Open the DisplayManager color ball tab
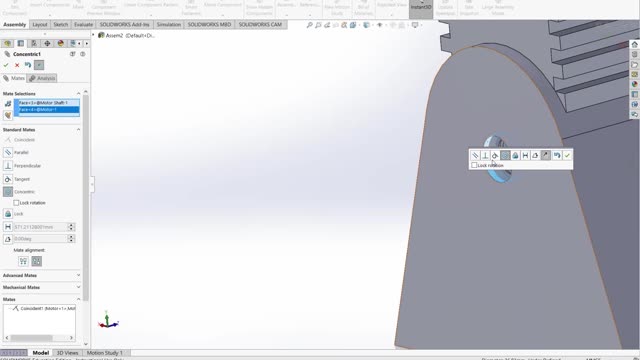The width and height of the screenshot is (640, 360). 60,43
